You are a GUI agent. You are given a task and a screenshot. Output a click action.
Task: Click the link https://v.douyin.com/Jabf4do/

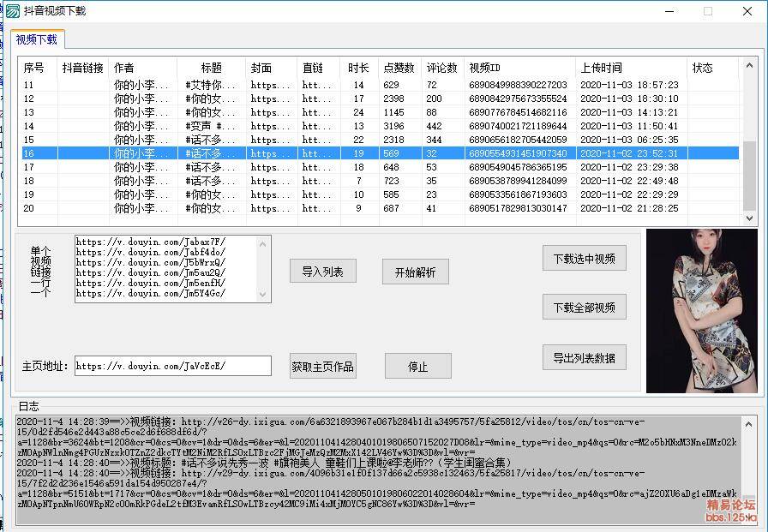tap(151, 252)
